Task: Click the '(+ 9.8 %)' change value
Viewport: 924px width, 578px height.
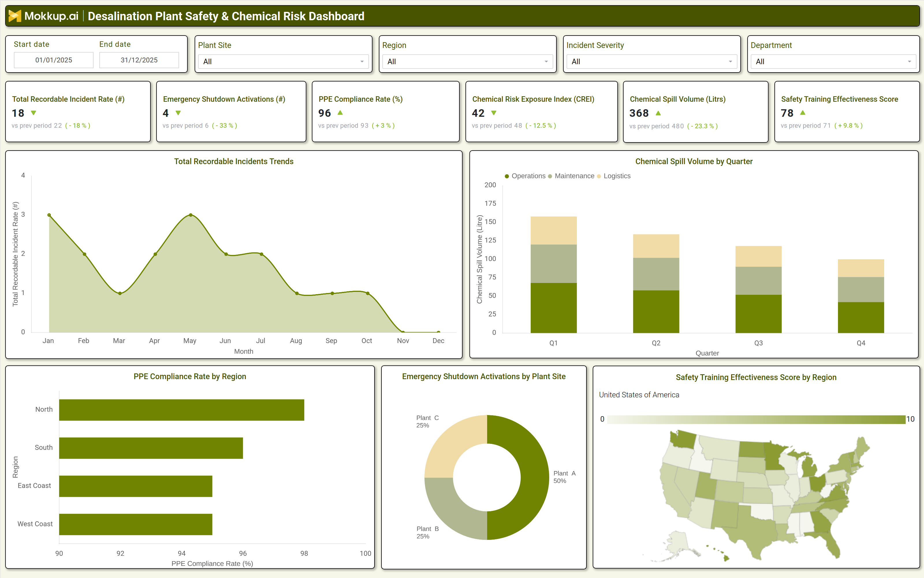Action: [x=848, y=125]
